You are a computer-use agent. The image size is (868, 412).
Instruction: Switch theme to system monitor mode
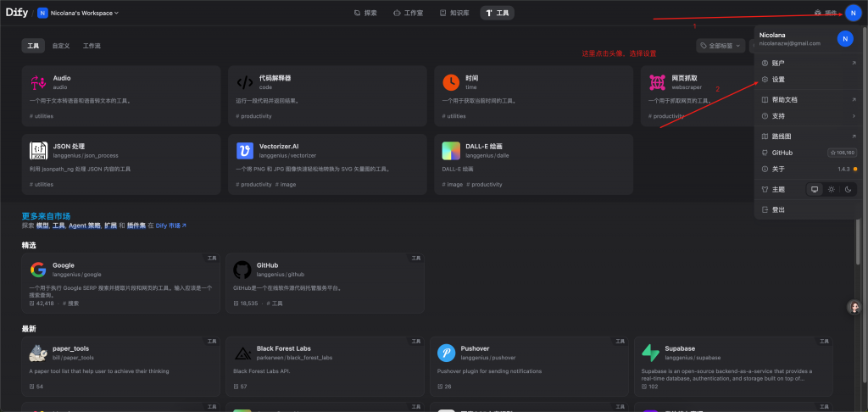815,189
